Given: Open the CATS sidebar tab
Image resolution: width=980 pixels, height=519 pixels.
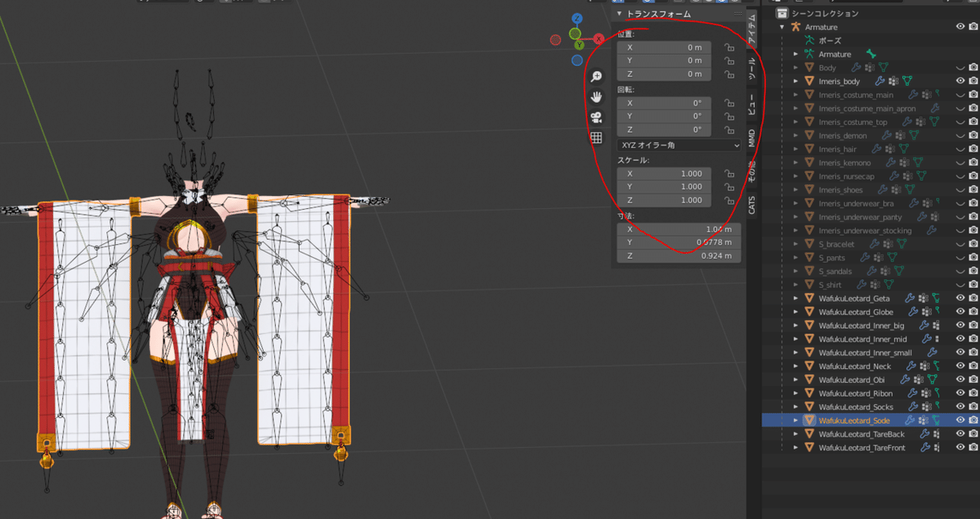Looking at the screenshot, I should [752, 204].
